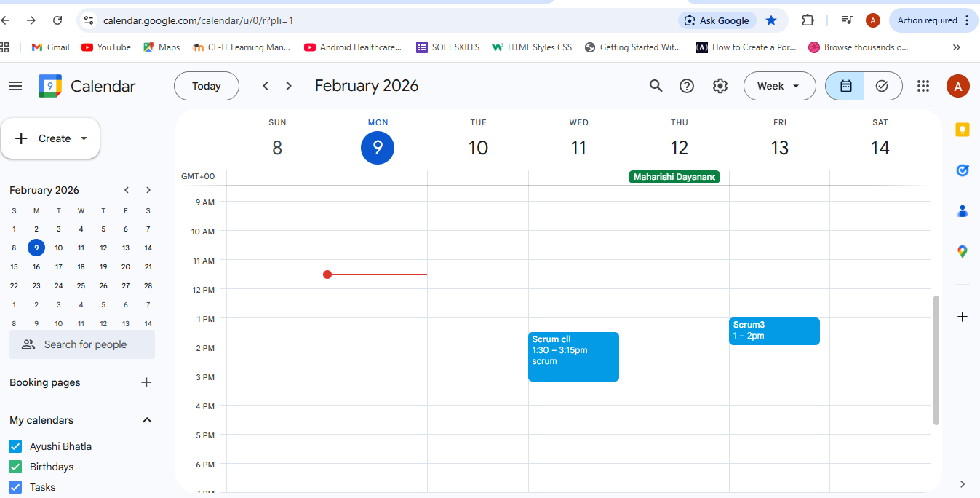The image size is (980, 498).
Task: Collapse the My calendars section
Action: coord(147,420)
